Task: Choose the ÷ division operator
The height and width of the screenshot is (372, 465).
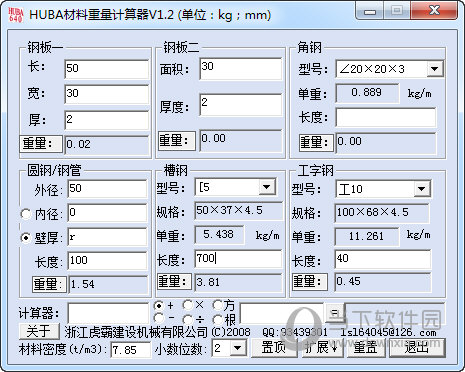Action: point(188,319)
